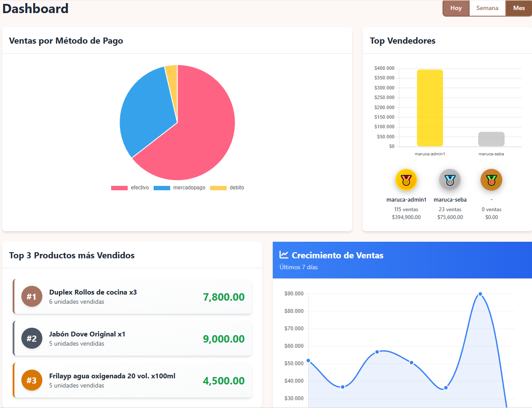This screenshot has height=408, width=532.
Task: Toggle debito in the pie chart legend
Action: (x=227, y=188)
